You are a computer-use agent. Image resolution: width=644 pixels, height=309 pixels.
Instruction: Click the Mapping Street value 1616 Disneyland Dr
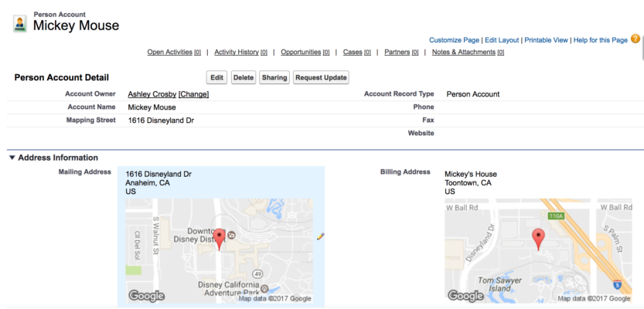pyautogui.click(x=161, y=121)
